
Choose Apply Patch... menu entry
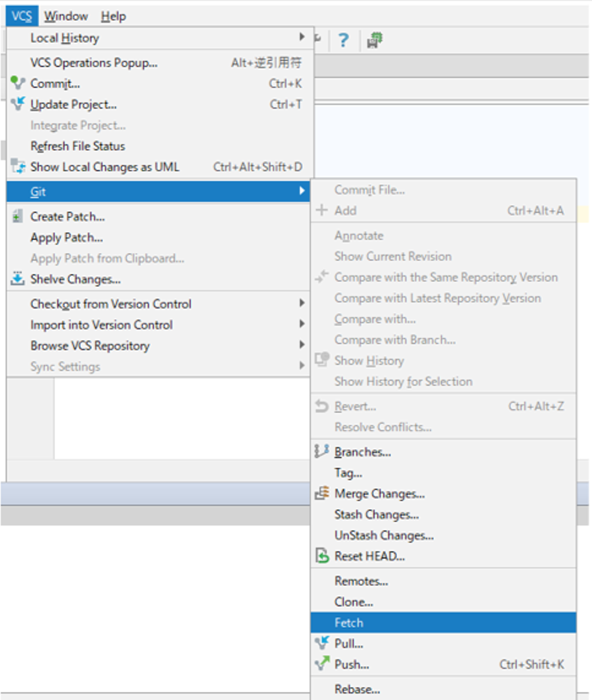(158, 237)
